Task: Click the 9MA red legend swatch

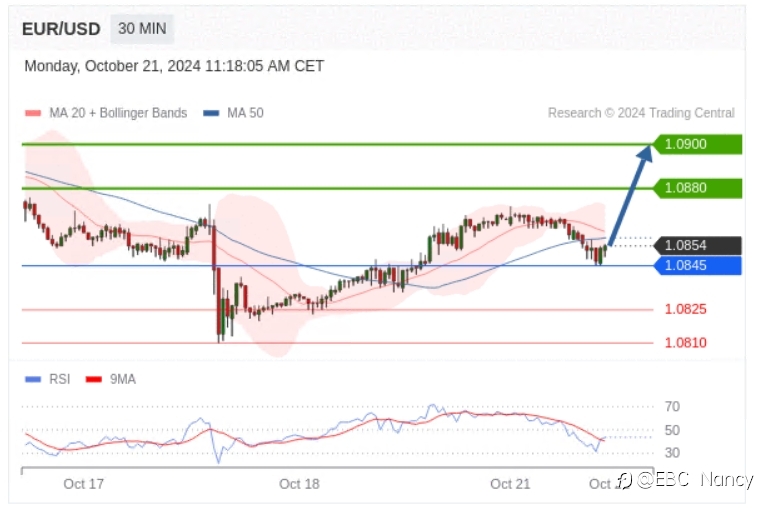Action: [94, 380]
